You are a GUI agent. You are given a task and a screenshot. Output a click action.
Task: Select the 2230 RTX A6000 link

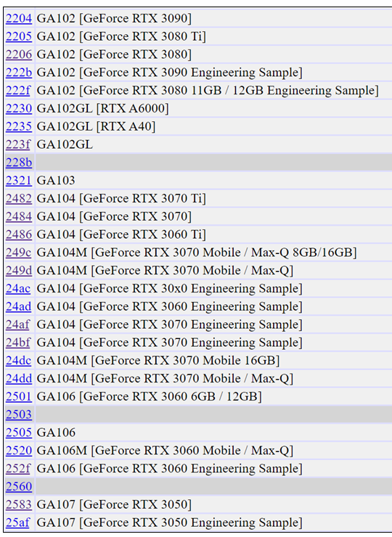tap(19, 109)
